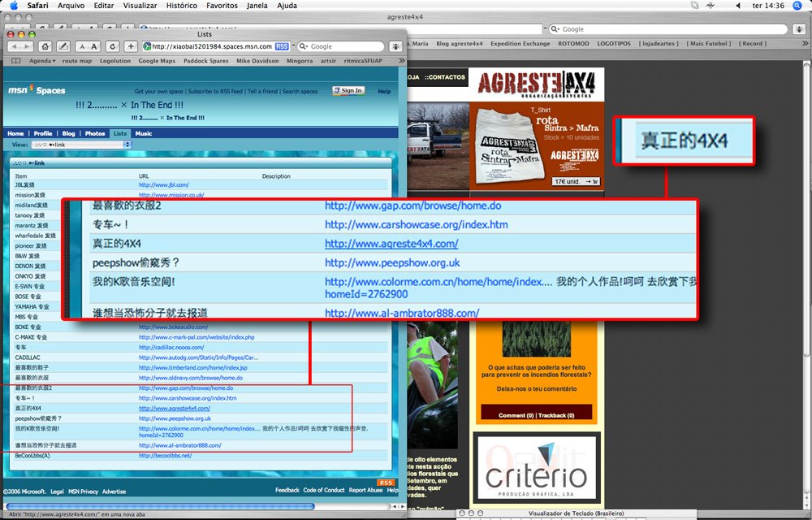Click the Sign In button
The height and width of the screenshot is (520, 812).
coord(348,91)
